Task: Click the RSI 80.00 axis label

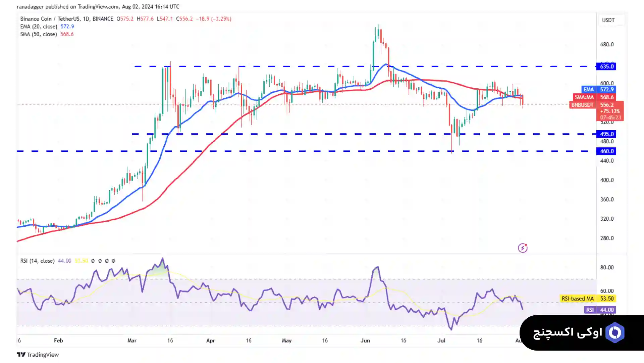Action: coord(607,268)
